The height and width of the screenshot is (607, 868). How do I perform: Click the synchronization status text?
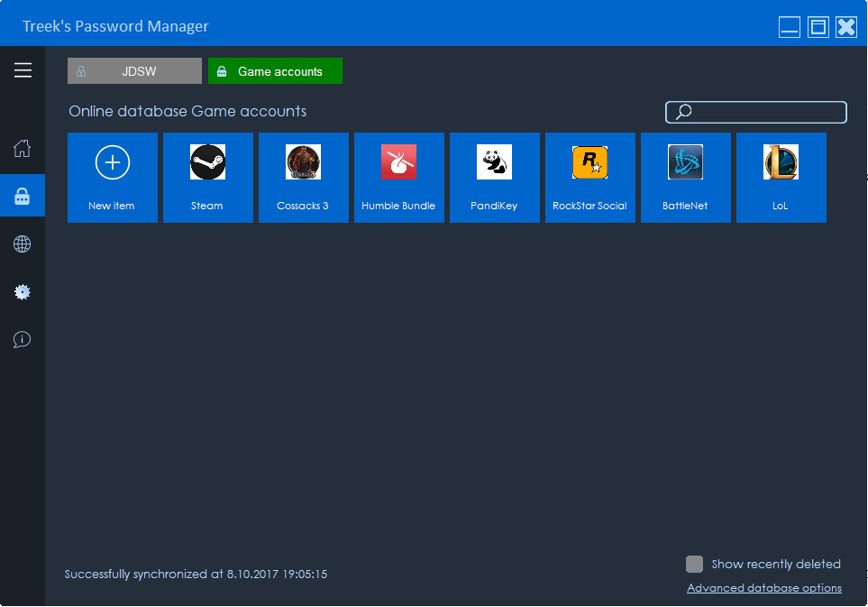[196, 574]
